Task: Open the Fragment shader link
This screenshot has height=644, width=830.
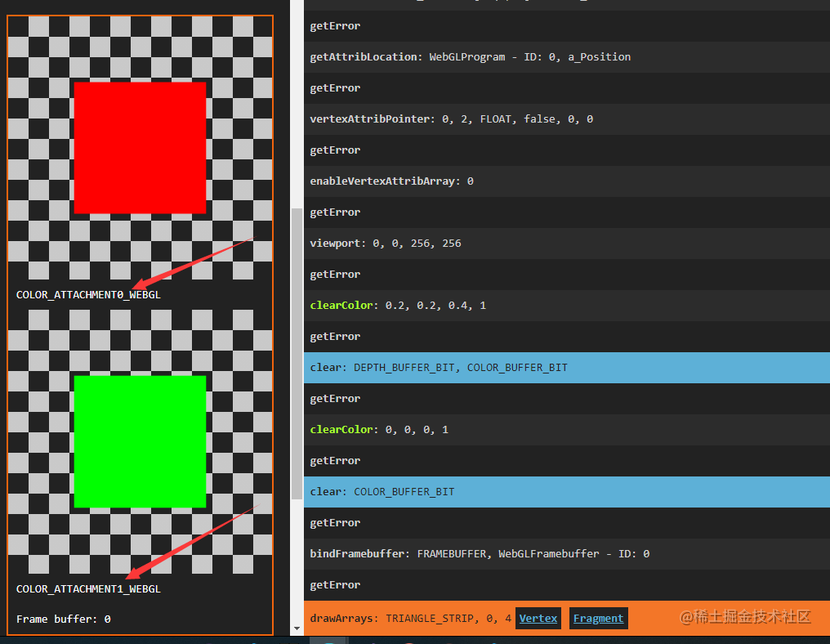Action: pyautogui.click(x=598, y=618)
